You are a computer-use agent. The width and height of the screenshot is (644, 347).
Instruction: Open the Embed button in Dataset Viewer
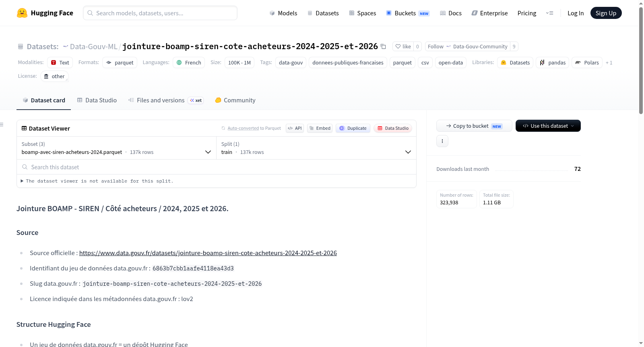320,128
